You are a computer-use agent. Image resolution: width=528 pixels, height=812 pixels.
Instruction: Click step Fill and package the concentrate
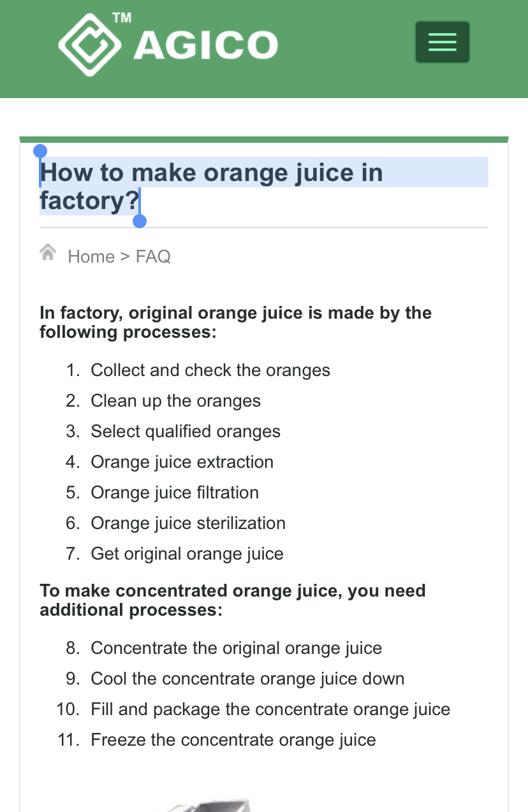271,709
